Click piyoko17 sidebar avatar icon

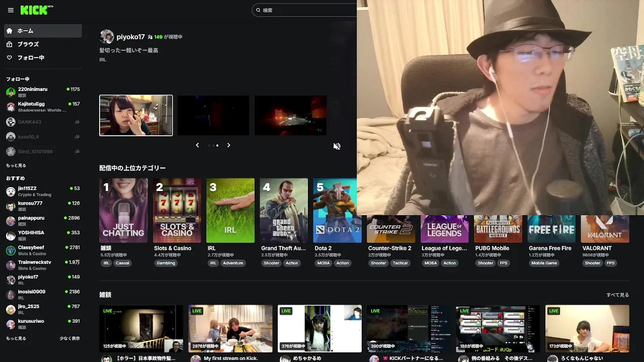click(11, 280)
